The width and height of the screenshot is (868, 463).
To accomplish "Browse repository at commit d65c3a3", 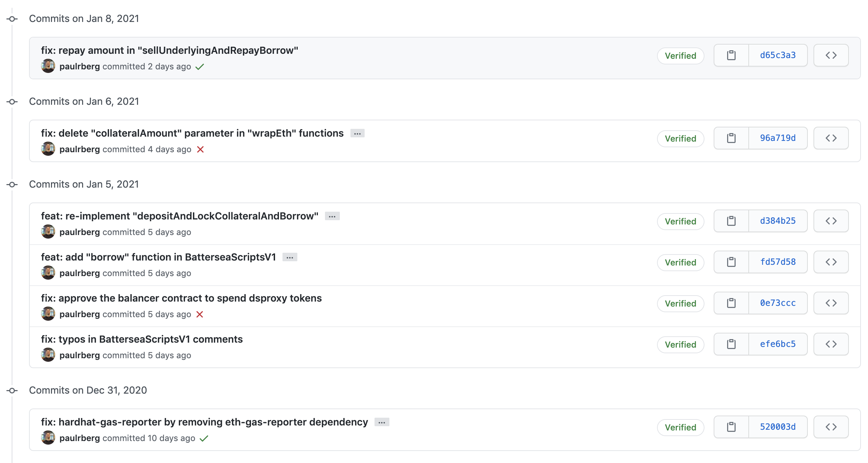I will click(x=831, y=55).
